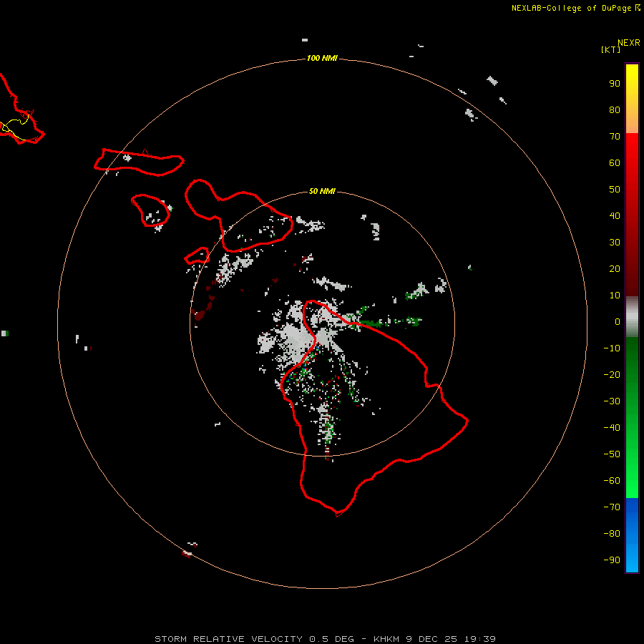Click the -20 value on the velocity scale
This screenshot has height=644, width=644.
[612, 375]
